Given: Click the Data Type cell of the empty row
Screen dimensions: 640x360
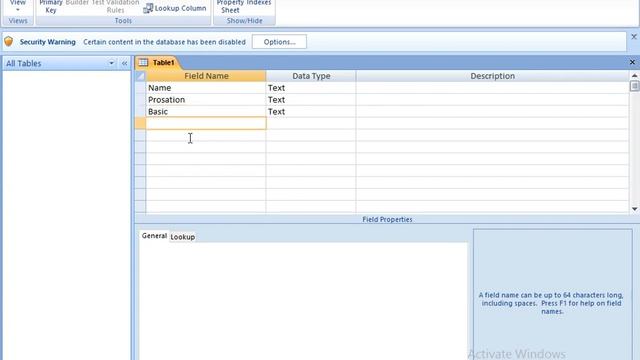Looking at the screenshot, I should (311, 123).
